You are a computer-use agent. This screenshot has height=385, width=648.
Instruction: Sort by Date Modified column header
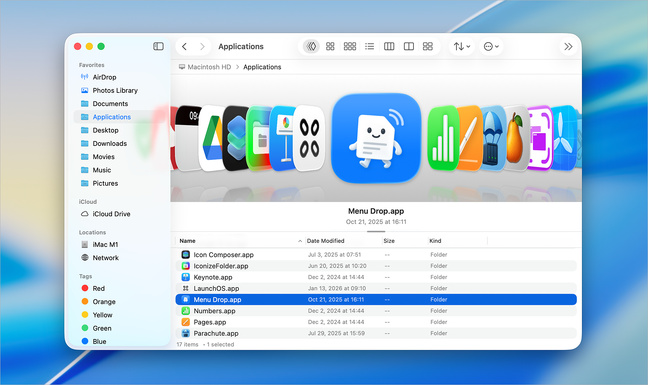click(325, 241)
